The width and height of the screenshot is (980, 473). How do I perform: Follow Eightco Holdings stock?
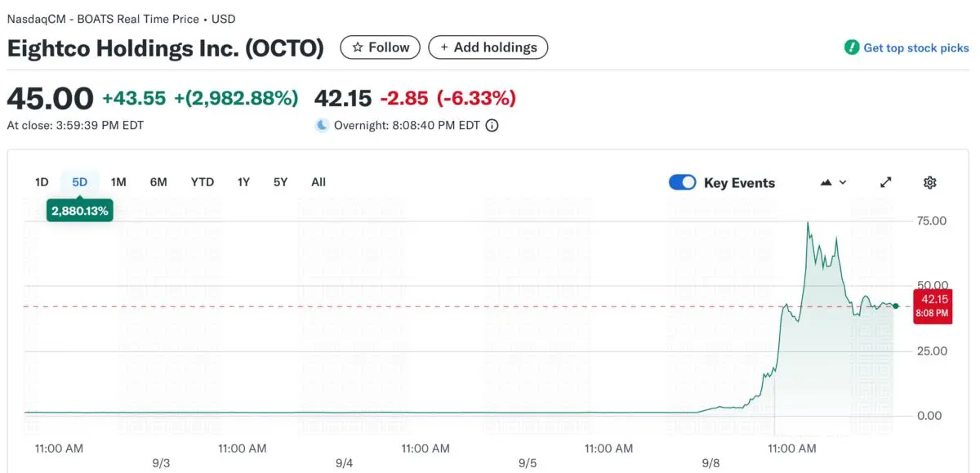pos(381,47)
